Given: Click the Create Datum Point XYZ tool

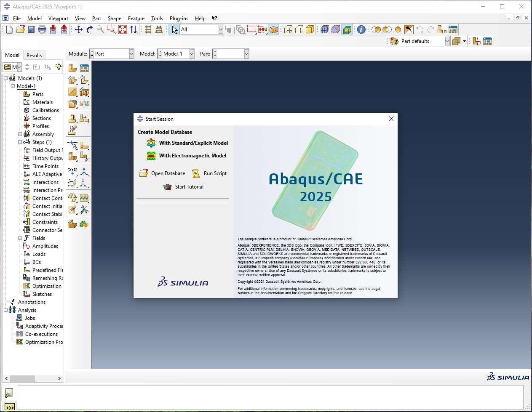Looking at the screenshot, I should pos(72,171).
